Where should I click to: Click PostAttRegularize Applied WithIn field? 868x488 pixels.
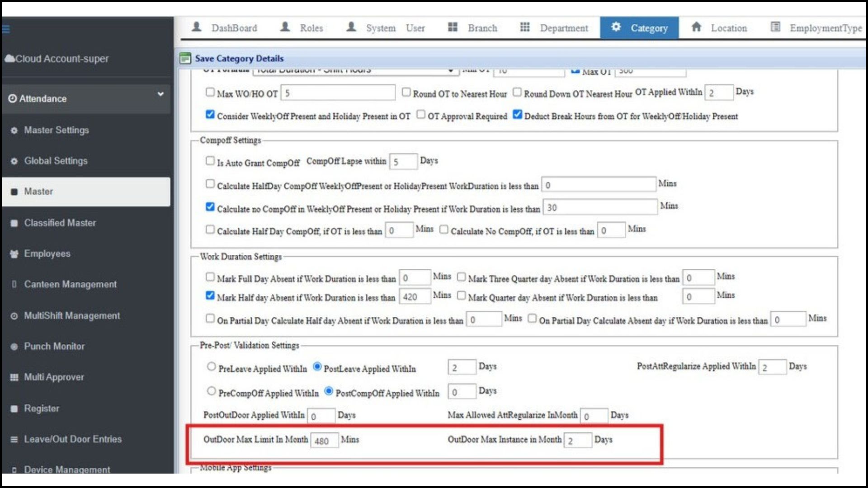point(773,367)
